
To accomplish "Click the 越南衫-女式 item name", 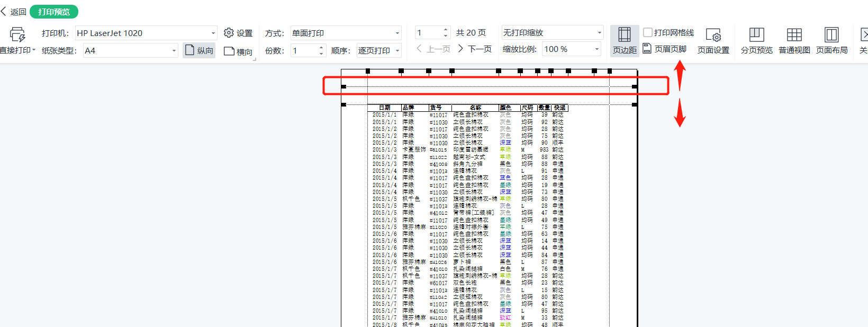I will [469, 157].
